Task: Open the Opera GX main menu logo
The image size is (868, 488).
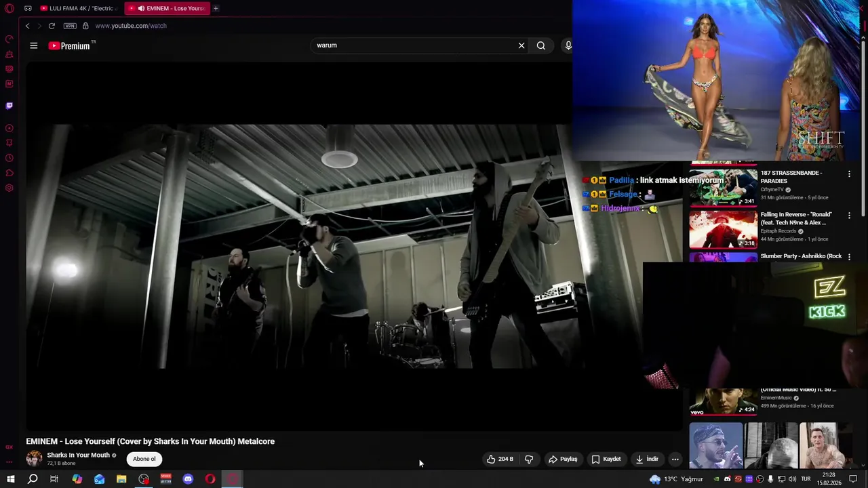Action: tap(9, 8)
